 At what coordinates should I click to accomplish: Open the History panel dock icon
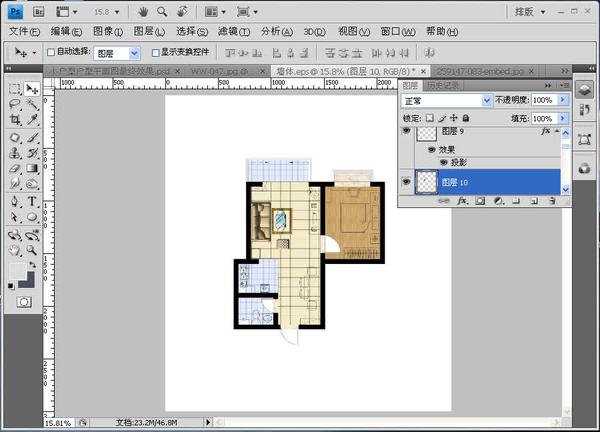coord(584,111)
